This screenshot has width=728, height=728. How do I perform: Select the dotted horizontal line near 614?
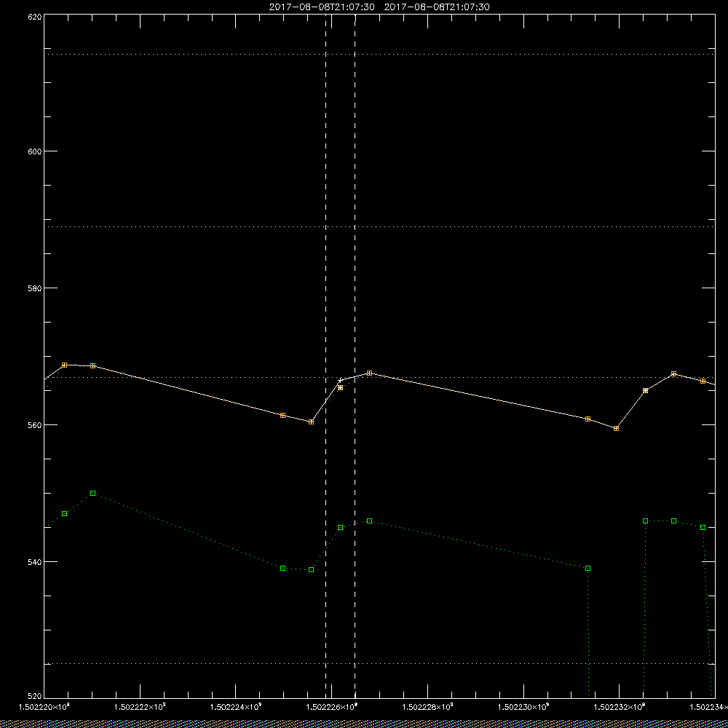[379, 55]
